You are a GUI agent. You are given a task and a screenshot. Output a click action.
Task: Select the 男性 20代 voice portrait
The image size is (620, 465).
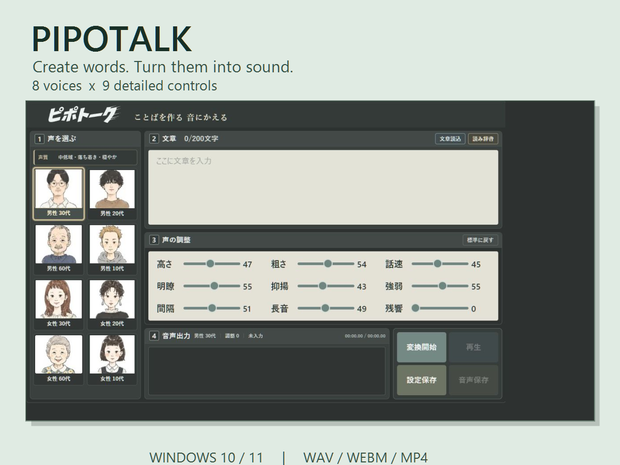tap(112, 193)
